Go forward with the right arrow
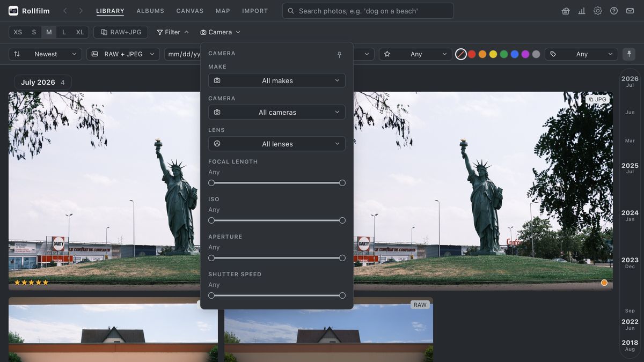This screenshot has width=644, height=362. click(80, 11)
